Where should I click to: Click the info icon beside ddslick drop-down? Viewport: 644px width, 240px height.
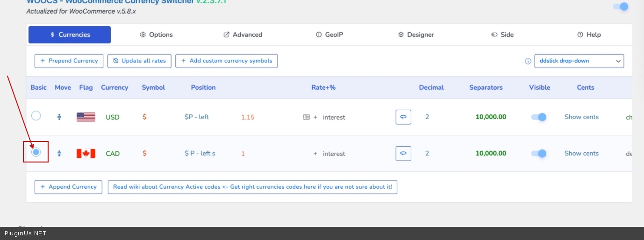528,61
